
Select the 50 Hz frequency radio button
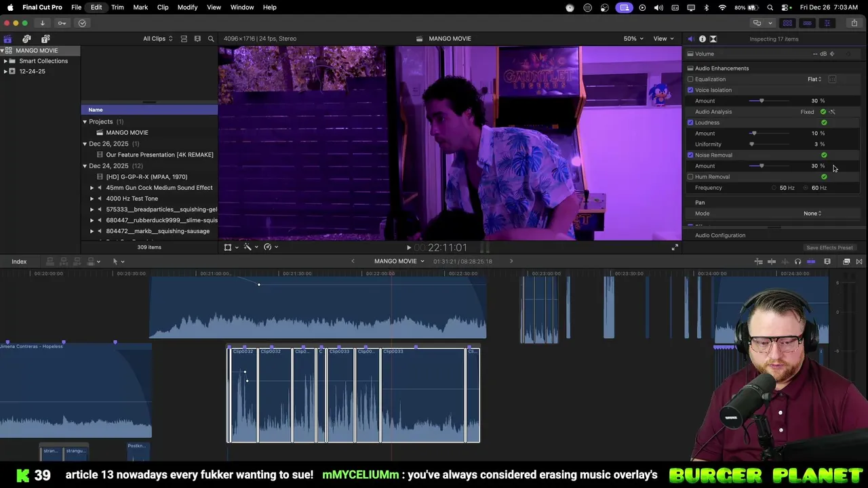[774, 188]
